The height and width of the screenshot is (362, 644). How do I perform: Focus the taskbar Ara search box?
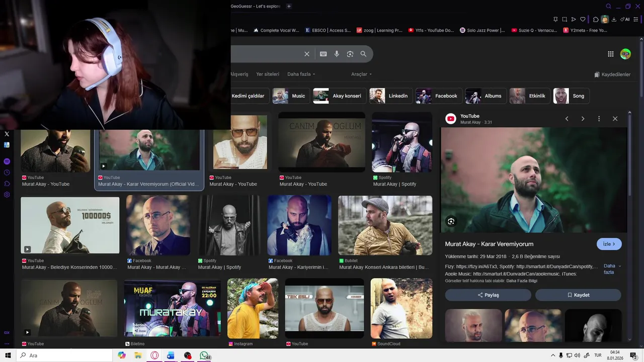tap(64, 355)
